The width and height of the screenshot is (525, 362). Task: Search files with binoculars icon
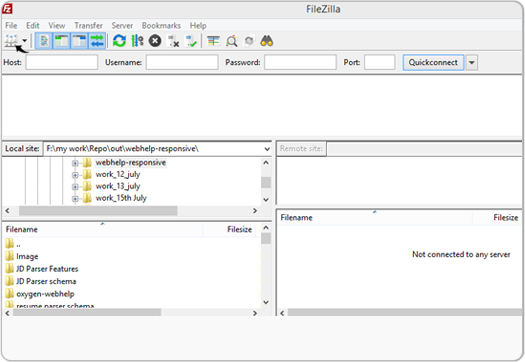[267, 41]
